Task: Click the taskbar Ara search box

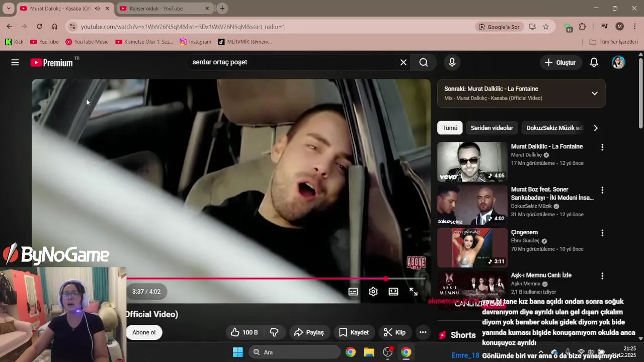Action: tap(294, 352)
